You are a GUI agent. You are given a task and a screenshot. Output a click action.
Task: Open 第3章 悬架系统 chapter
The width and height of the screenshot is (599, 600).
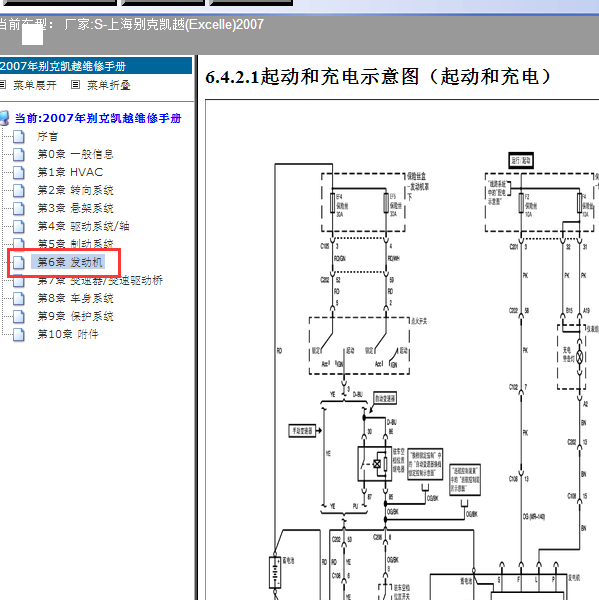coord(75,208)
